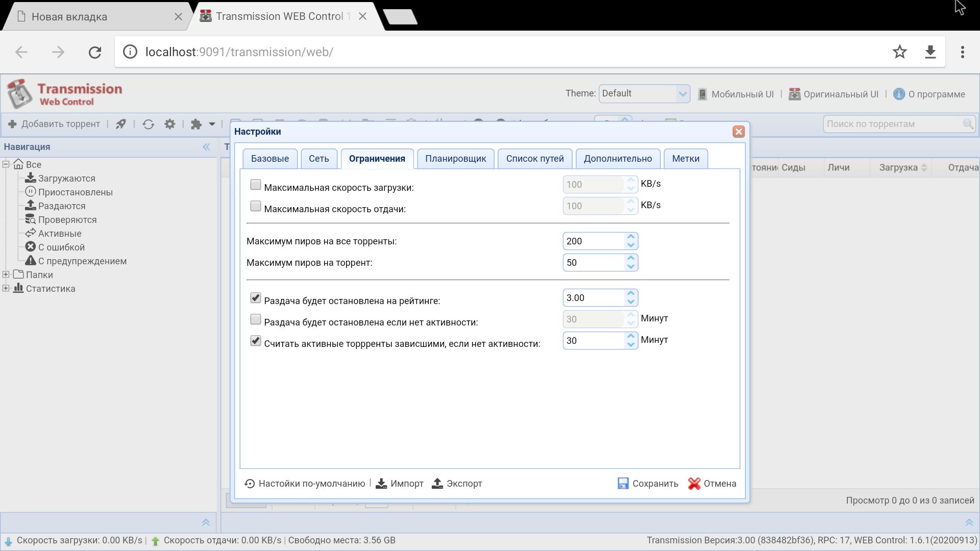Switch to the Планировщик tab
The height and width of the screenshot is (551, 980).
455,159
